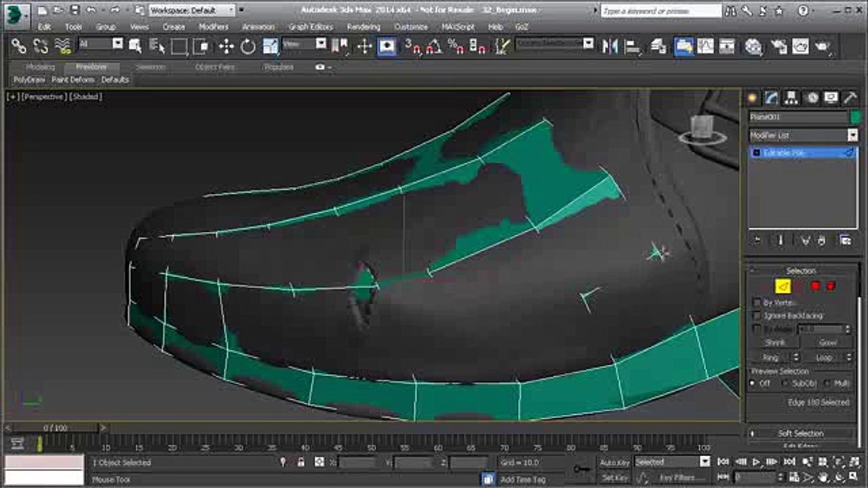The image size is (868, 488).
Task: Open the MAXScript menu
Action: (458, 26)
